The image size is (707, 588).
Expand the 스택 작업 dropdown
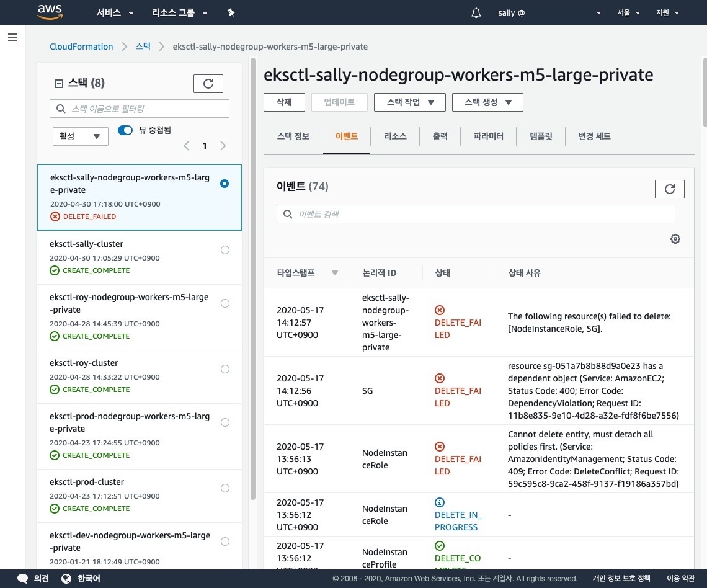409,102
